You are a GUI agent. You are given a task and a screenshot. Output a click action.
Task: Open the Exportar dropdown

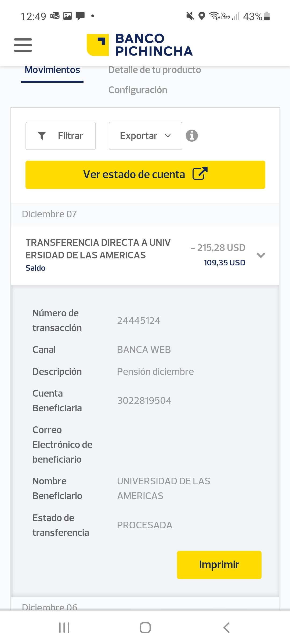pos(145,136)
